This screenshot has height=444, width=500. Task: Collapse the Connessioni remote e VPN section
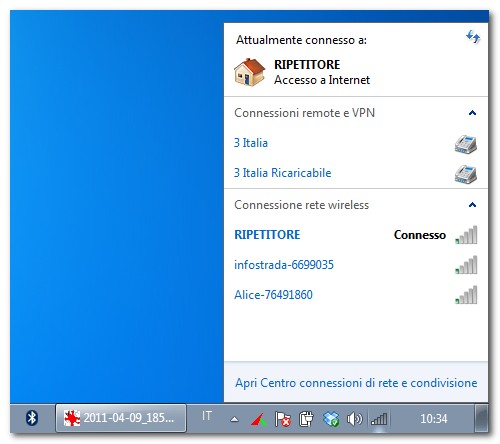point(472,113)
